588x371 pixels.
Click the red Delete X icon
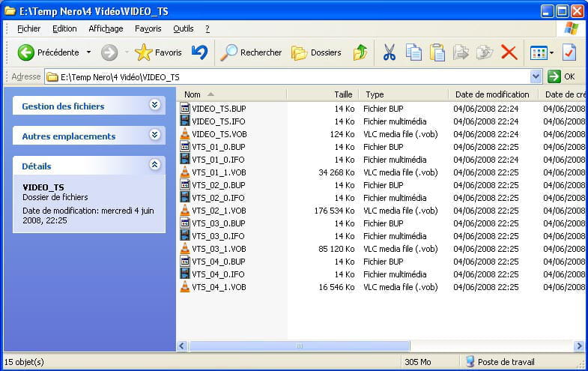[x=509, y=52]
